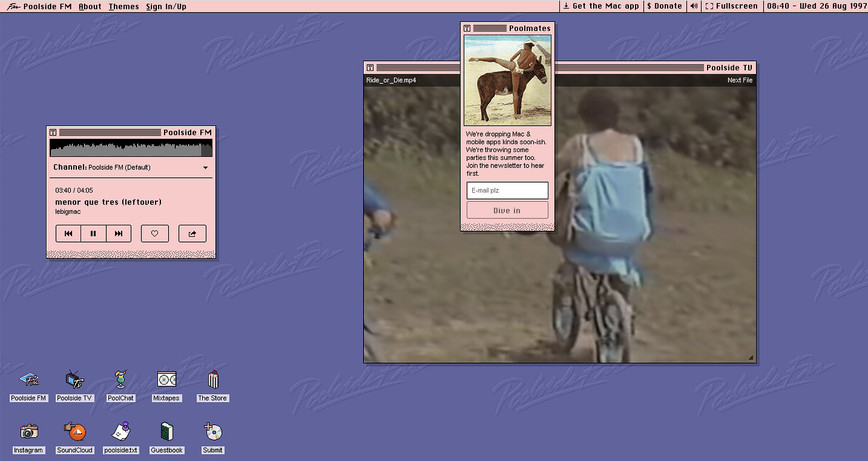Viewport: 868px width, 461px height.
Task: Share the current track
Action: (x=193, y=234)
